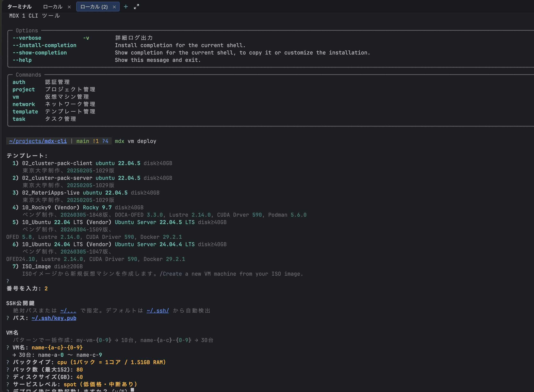This screenshot has height=392, width=534.
Task: Click the パック数 value 80
Action: 80,370
